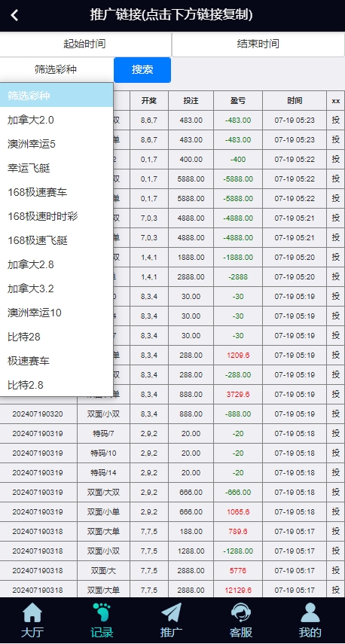Choose 加拿大2.0 from the lottery list
Screen dimensions: 345x644
pos(56,120)
